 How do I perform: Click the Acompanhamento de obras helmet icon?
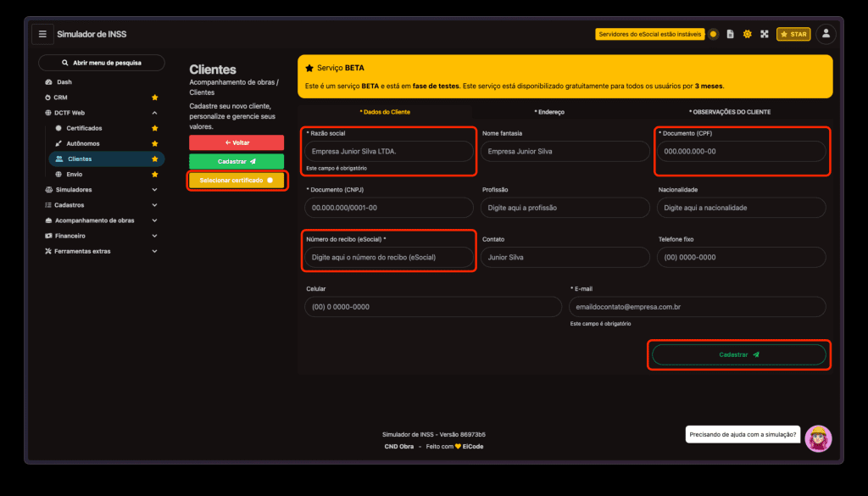[48, 220]
